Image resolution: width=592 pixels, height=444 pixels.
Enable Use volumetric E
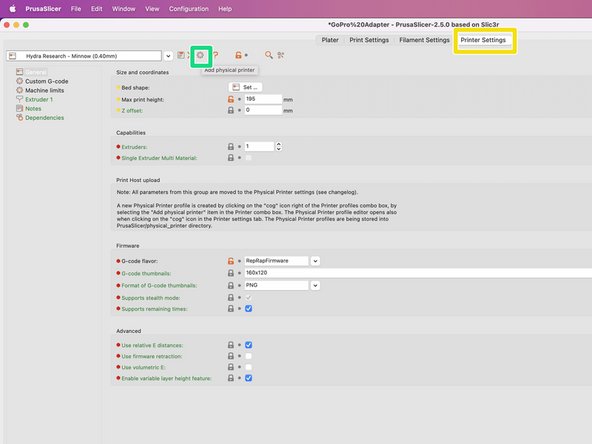248,367
